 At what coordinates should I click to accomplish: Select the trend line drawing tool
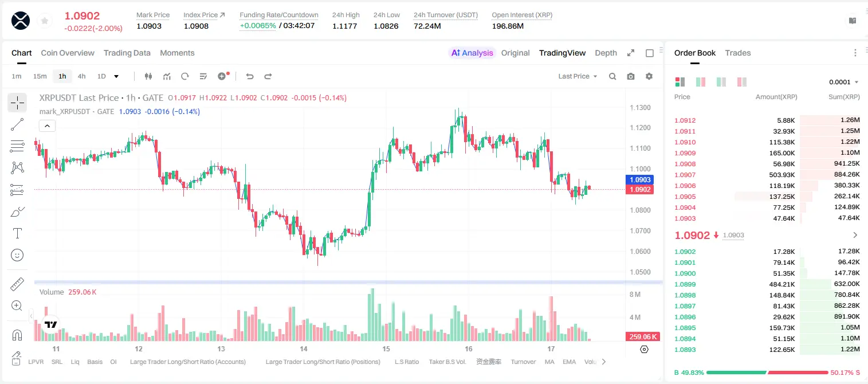click(x=17, y=124)
